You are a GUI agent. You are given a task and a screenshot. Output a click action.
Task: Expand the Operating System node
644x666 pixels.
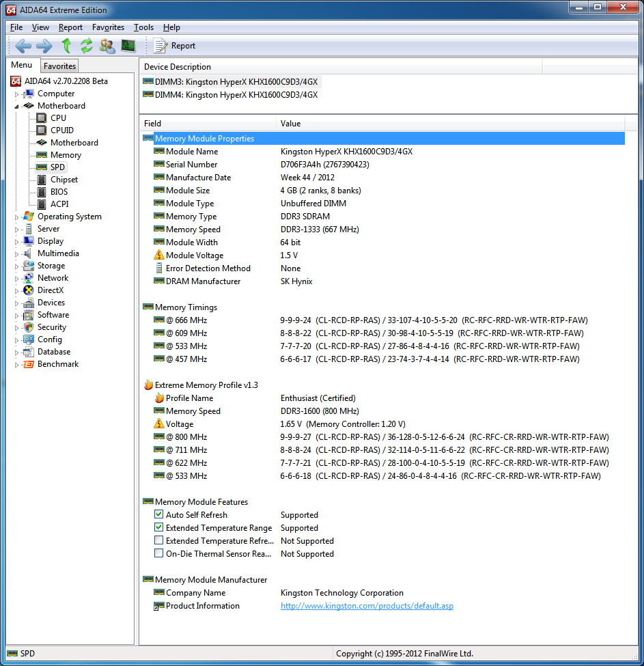coord(16,217)
